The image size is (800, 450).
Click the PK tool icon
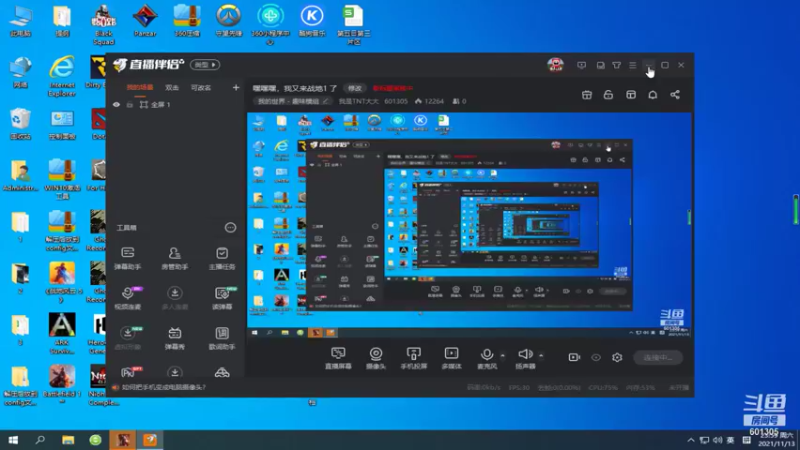[130, 372]
